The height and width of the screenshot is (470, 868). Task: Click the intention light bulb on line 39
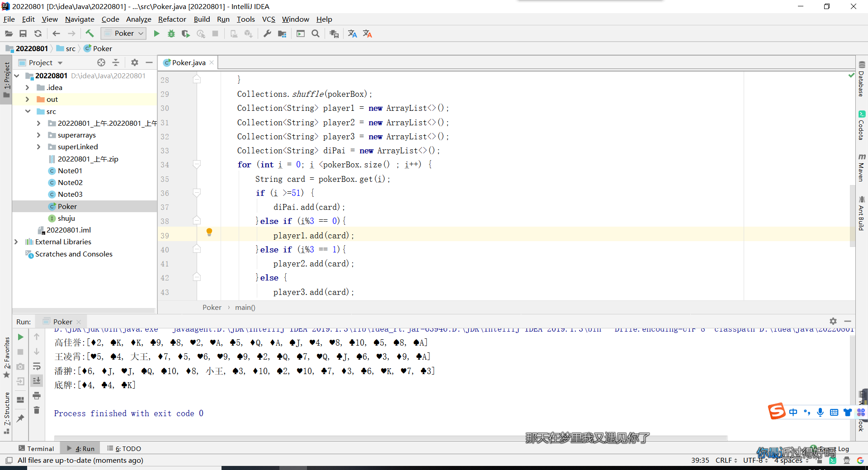pyautogui.click(x=209, y=232)
